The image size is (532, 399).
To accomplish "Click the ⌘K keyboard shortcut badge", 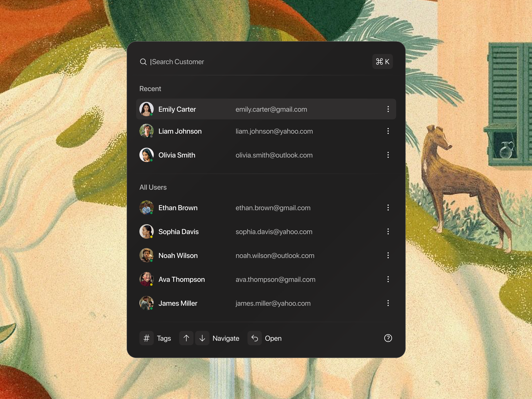I will pos(382,62).
